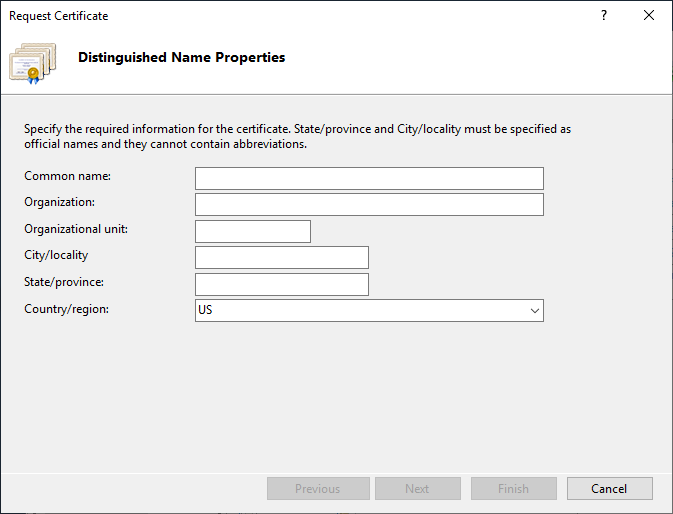Select the Organizational unit field
Viewport: 673px width, 514px height.
(253, 231)
